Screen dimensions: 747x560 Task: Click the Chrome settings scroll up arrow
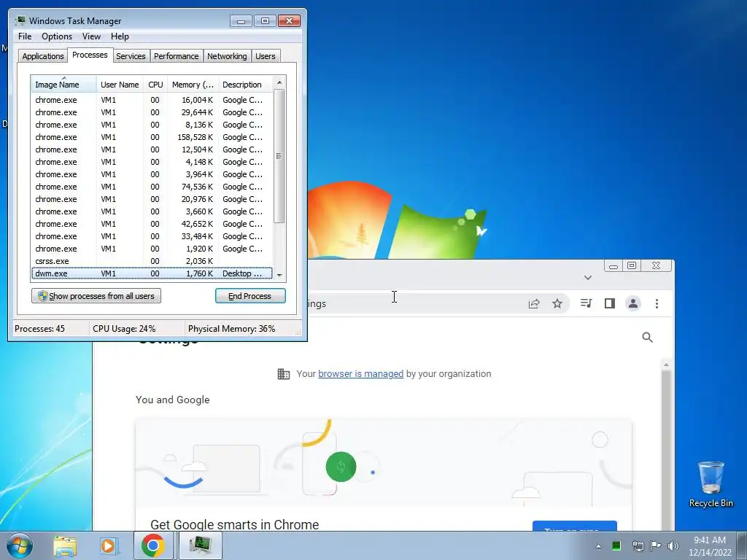point(666,365)
